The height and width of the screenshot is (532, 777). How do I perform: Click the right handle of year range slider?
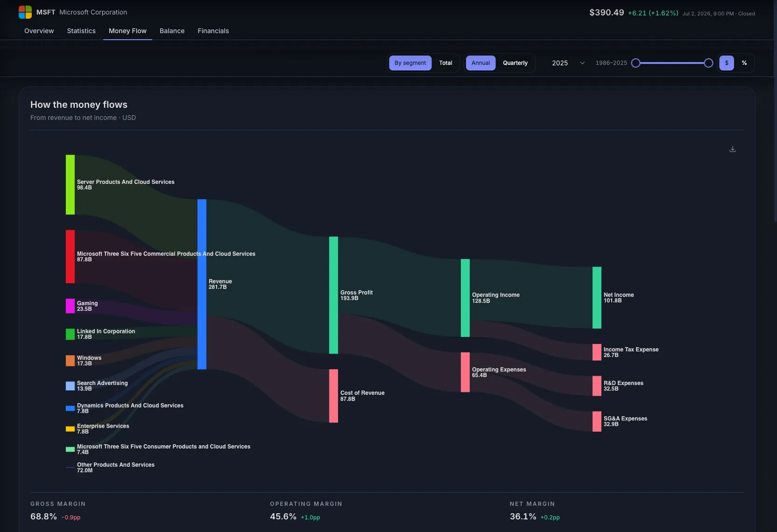[x=708, y=63]
